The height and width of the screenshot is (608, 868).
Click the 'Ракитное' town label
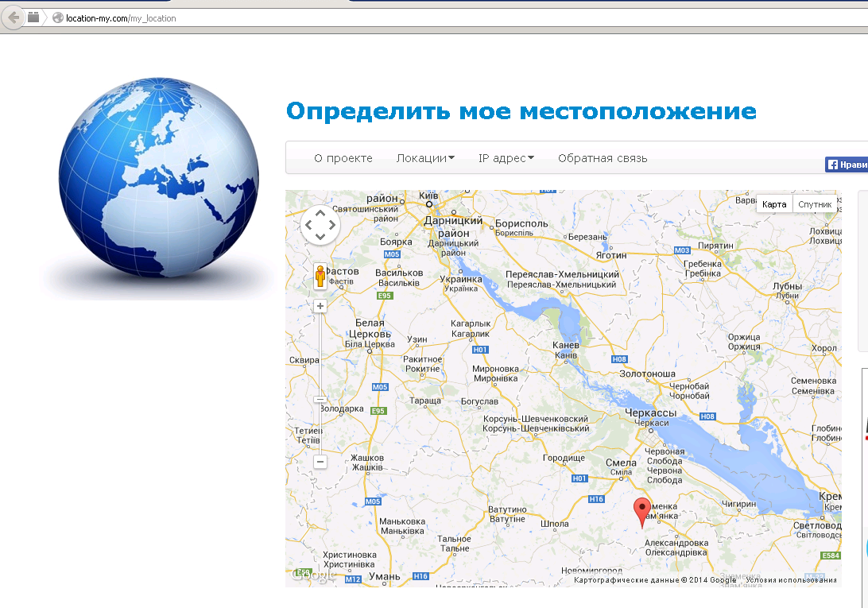pos(422,359)
